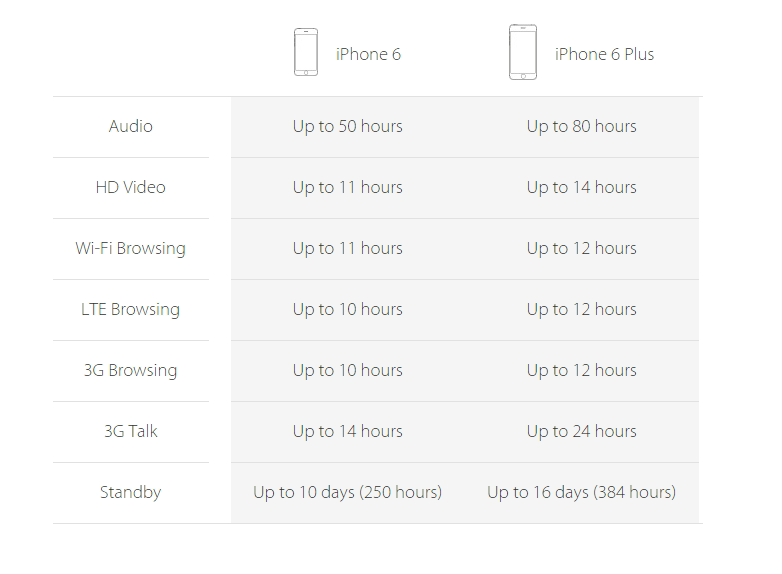Select the iPhone 6 Plus column heading
This screenshot has width=782, height=574.
pos(604,54)
